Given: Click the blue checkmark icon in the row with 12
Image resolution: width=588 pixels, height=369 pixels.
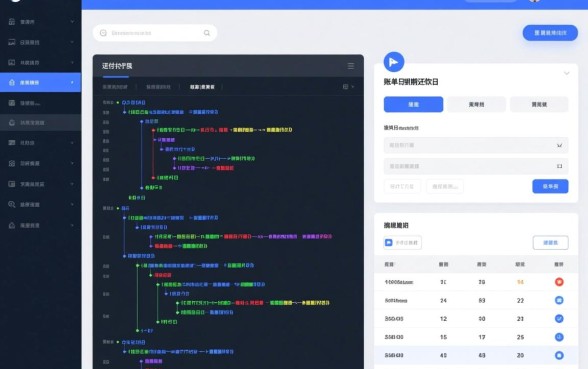Looking at the screenshot, I should 559,318.
